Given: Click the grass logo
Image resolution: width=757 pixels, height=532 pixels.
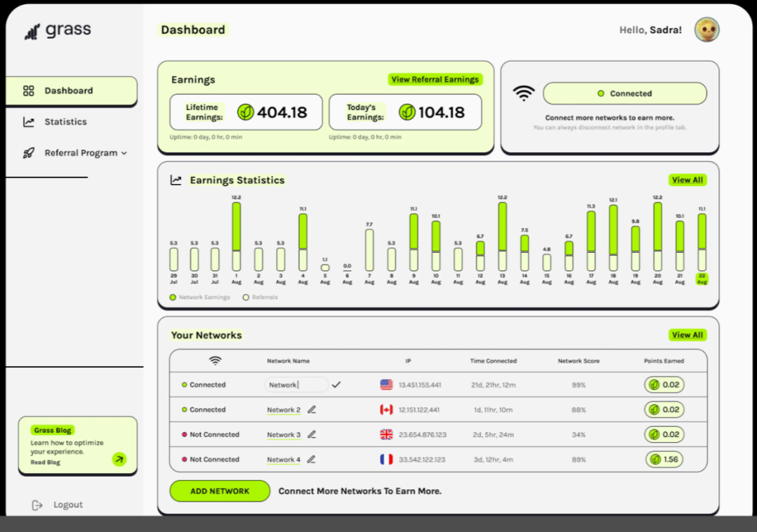Looking at the screenshot, I should pyautogui.click(x=56, y=29).
